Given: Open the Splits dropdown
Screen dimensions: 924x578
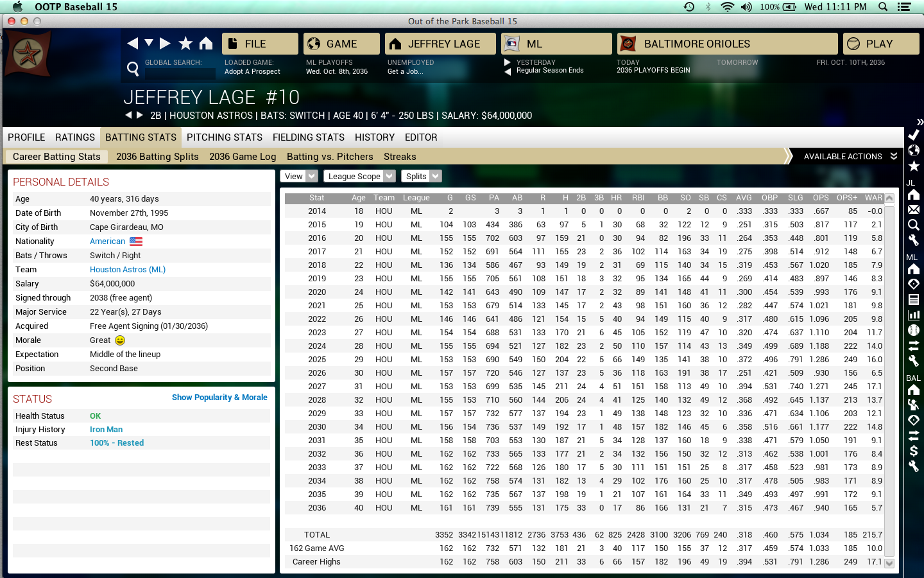Looking at the screenshot, I should pos(421,177).
